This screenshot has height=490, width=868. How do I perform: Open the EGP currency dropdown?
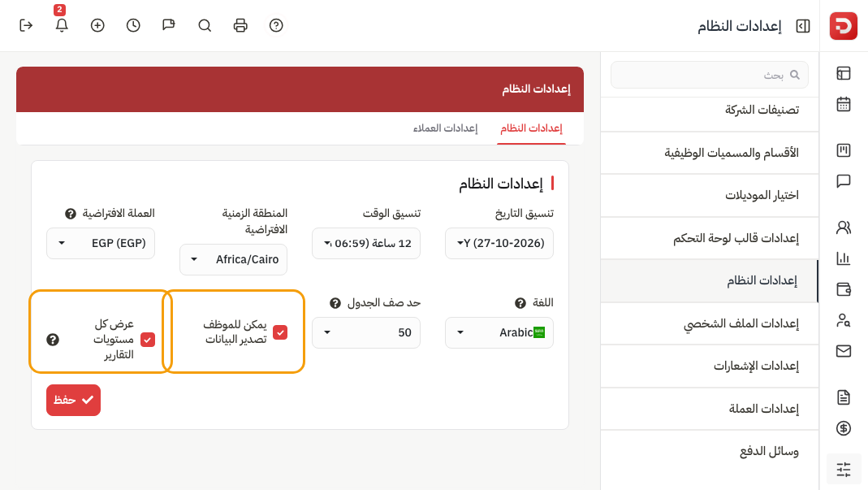(x=100, y=243)
